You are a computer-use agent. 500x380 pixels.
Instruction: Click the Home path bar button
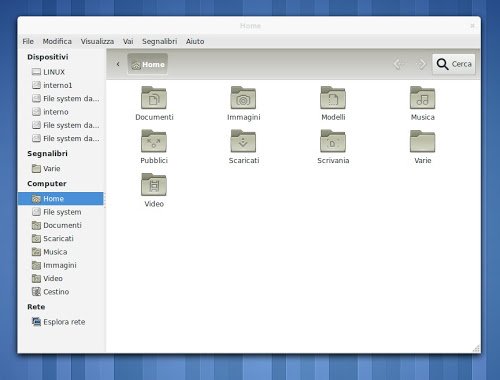(x=148, y=64)
